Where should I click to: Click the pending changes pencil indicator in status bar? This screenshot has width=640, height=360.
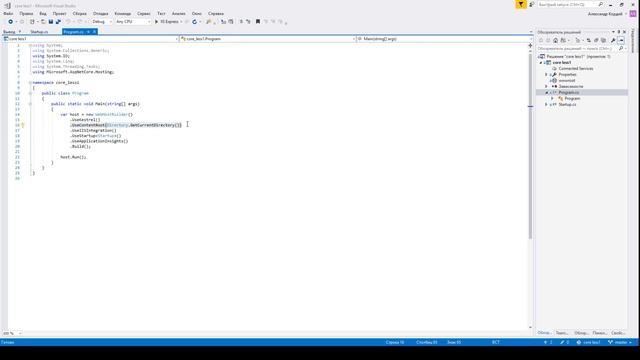click(x=564, y=342)
